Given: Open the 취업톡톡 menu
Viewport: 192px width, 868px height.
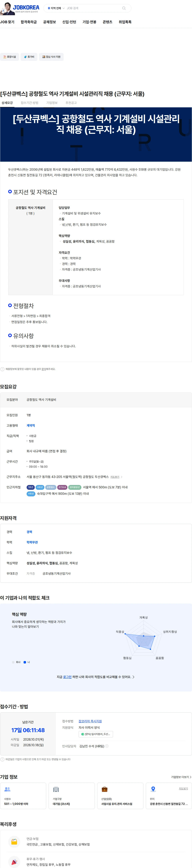Looking at the screenshot, I should (125, 22).
